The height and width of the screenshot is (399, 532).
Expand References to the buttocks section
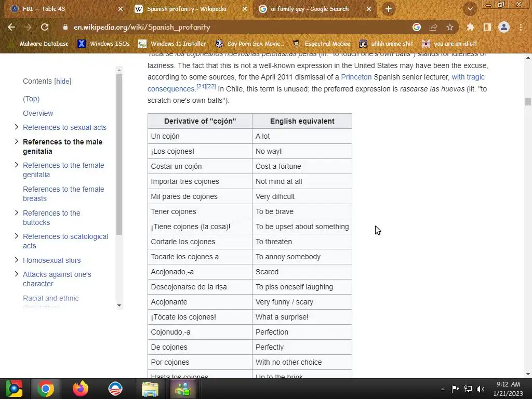coord(16,212)
